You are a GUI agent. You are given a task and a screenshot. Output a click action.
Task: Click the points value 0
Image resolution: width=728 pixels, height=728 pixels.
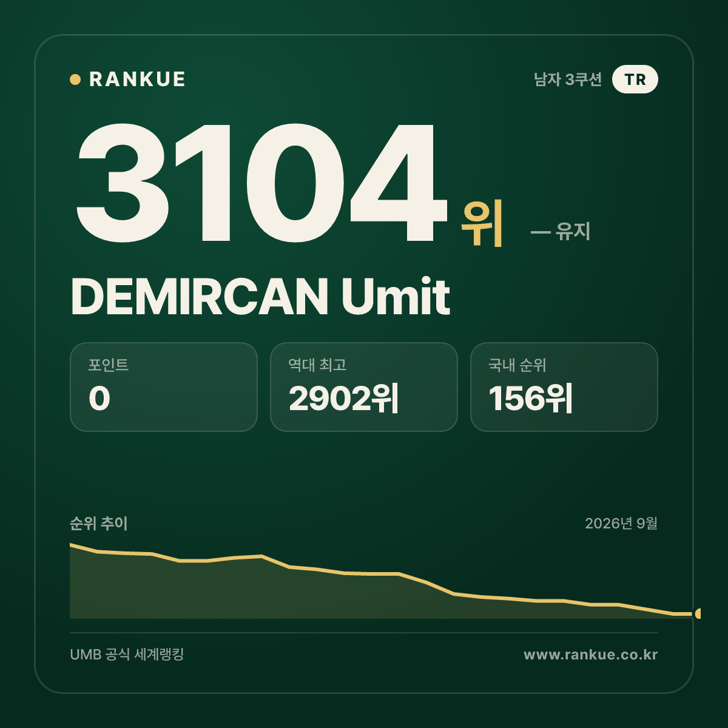tap(99, 399)
